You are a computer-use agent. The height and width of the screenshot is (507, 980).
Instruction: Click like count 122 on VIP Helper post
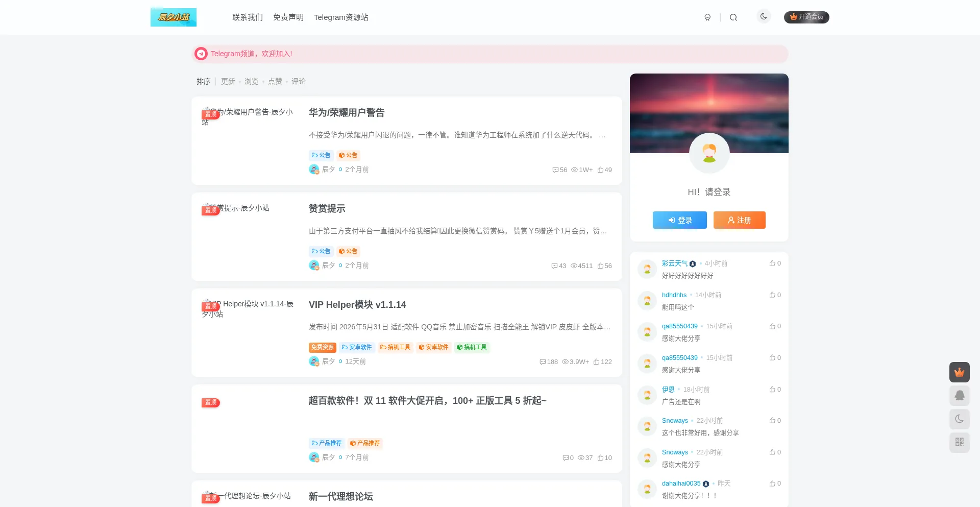click(603, 361)
